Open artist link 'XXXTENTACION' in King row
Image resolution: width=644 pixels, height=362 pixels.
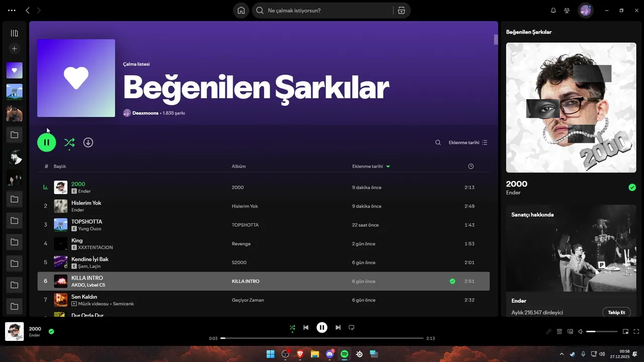tap(96, 247)
